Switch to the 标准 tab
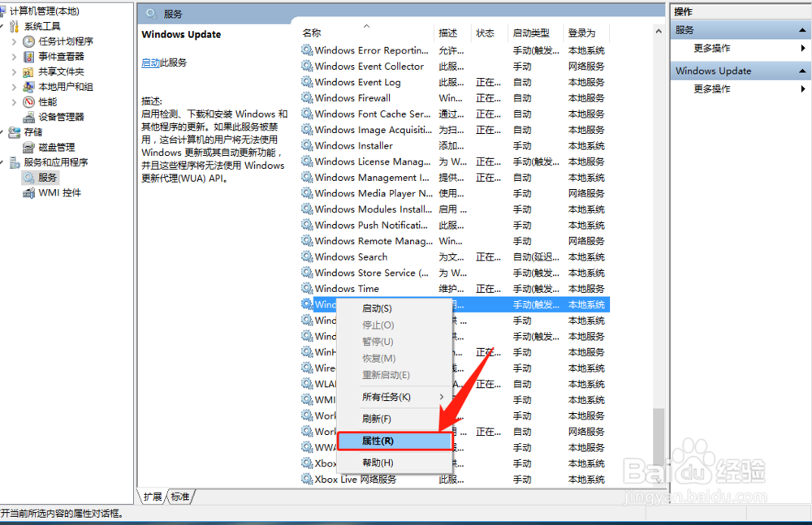 (180, 497)
